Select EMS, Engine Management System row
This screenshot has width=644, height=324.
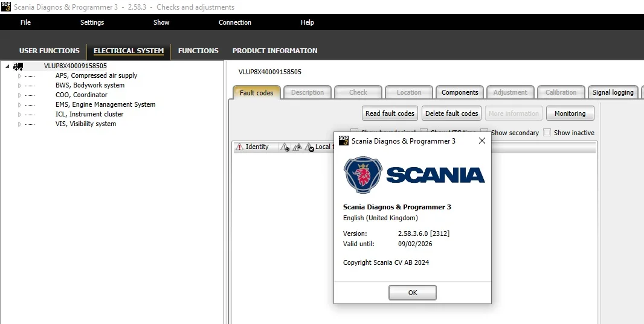(x=105, y=104)
